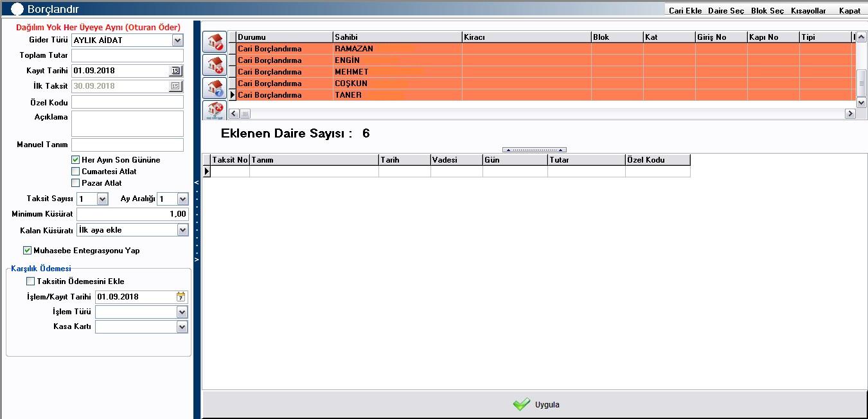
Task: Open the Ay Aralığı dropdown
Action: coord(182,199)
